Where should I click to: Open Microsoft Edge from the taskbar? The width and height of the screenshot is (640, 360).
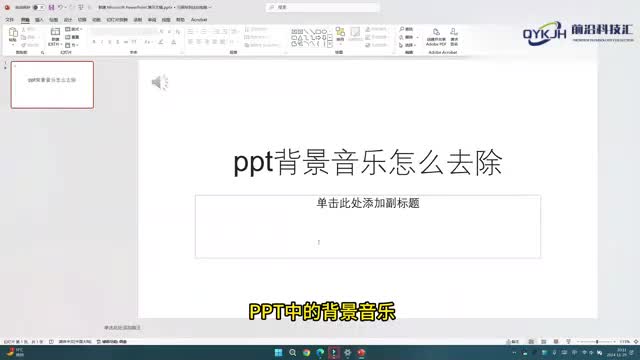point(320,353)
